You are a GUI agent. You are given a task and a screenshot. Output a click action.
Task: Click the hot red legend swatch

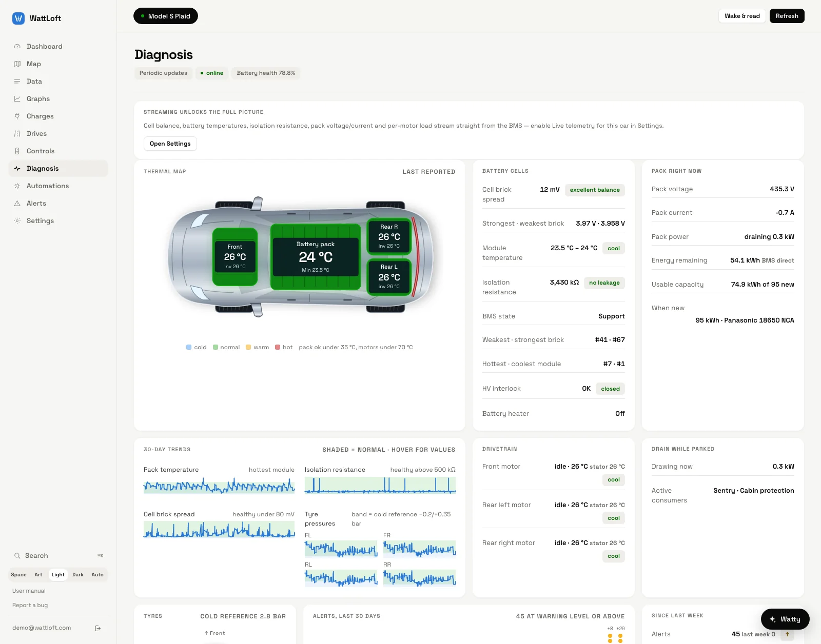click(x=278, y=347)
